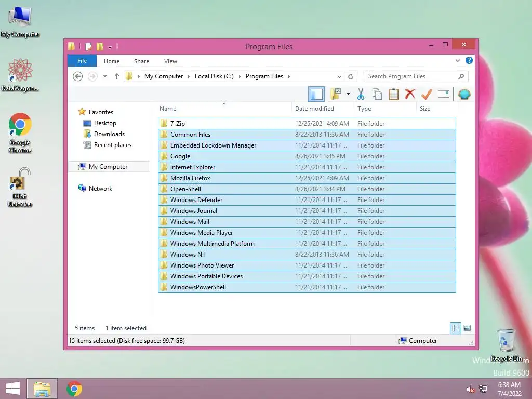
Task: Select the WindowsPowerShell folder
Action: [307, 287]
